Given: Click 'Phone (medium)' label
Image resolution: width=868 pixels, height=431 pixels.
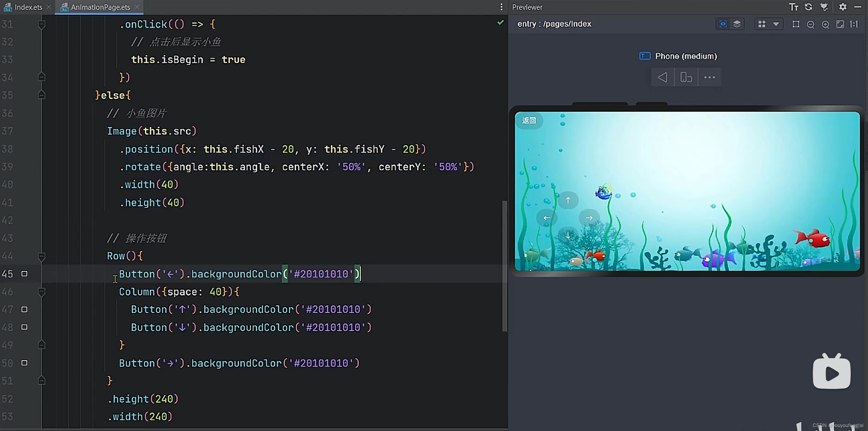Looking at the screenshot, I should [686, 56].
